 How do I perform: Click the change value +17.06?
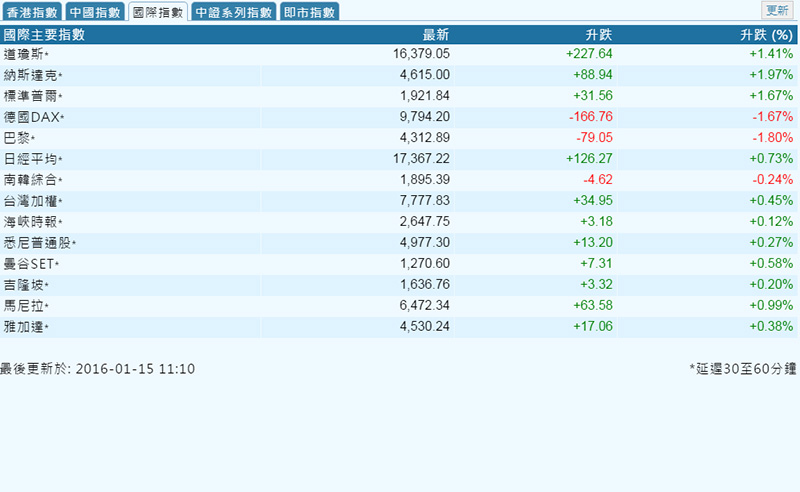point(593,326)
